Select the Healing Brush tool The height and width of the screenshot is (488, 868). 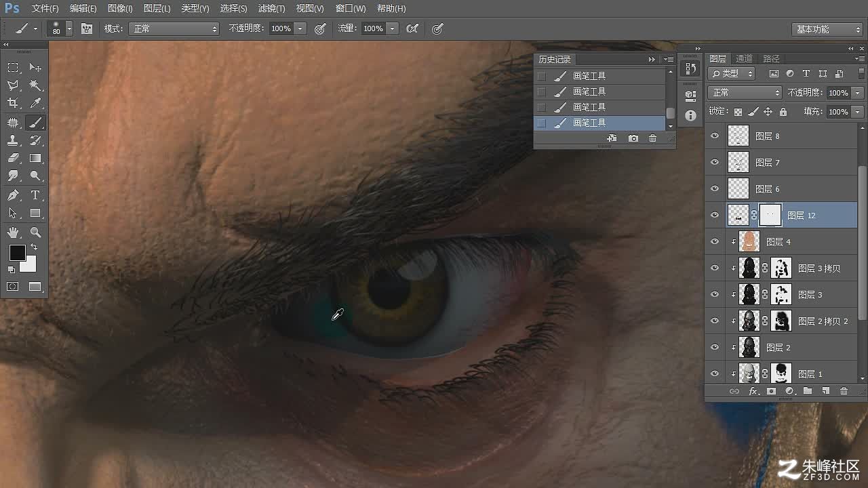(x=13, y=123)
